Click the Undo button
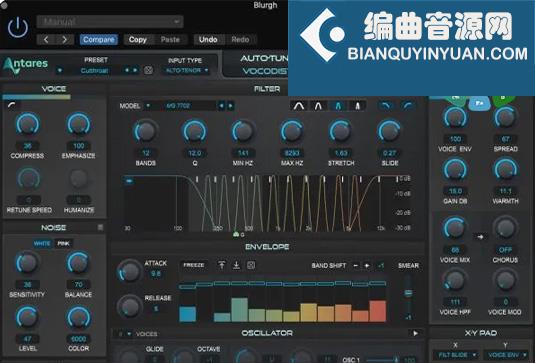 [x=208, y=40]
